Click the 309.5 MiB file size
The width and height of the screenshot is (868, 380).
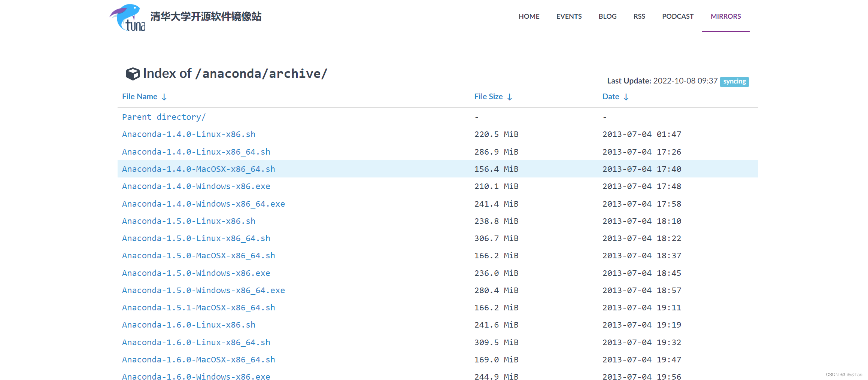pos(496,342)
